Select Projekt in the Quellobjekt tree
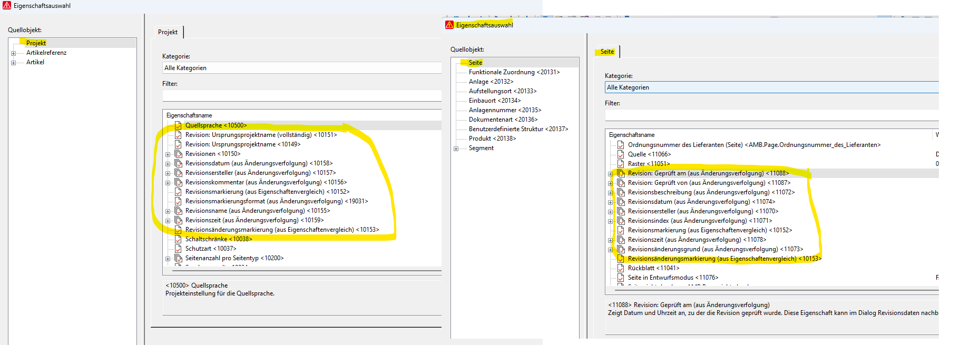This screenshot has width=980, height=355. click(36, 43)
